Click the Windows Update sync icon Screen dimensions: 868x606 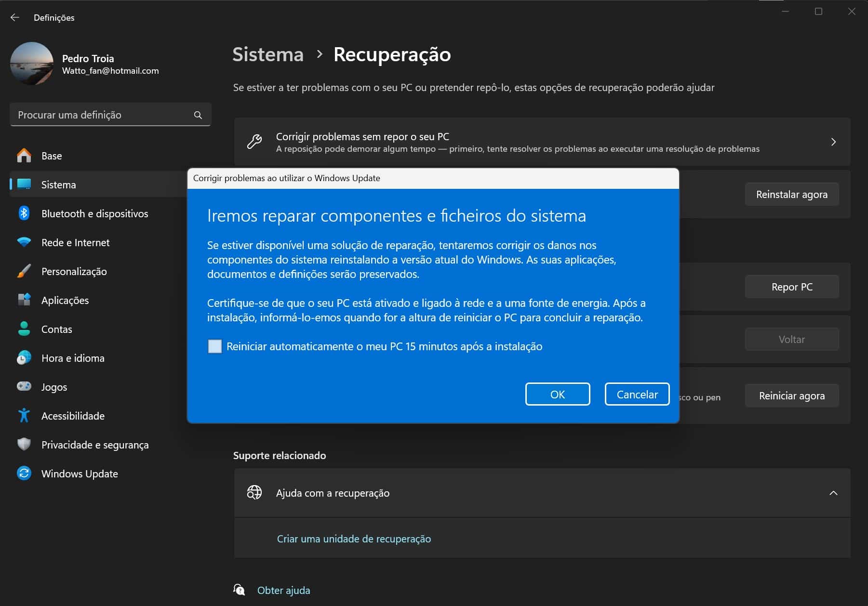(24, 474)
